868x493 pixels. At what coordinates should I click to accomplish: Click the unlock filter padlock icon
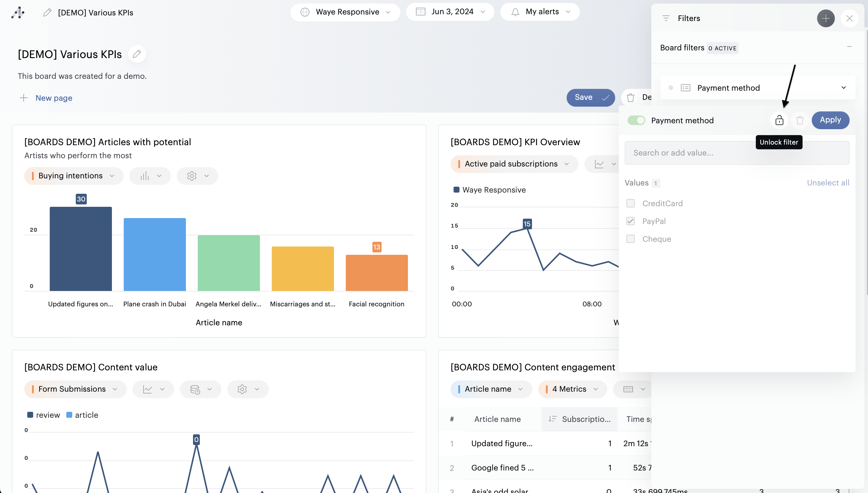(x=779, y=120)
